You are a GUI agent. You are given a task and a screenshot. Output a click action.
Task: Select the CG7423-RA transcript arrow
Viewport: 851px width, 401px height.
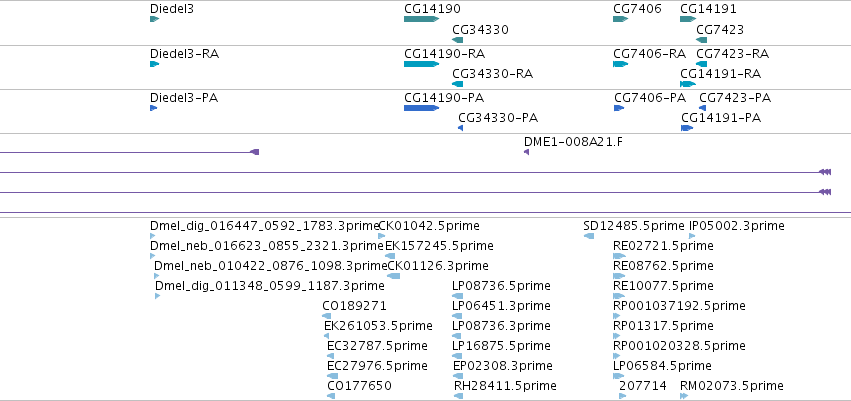[702, 64]
